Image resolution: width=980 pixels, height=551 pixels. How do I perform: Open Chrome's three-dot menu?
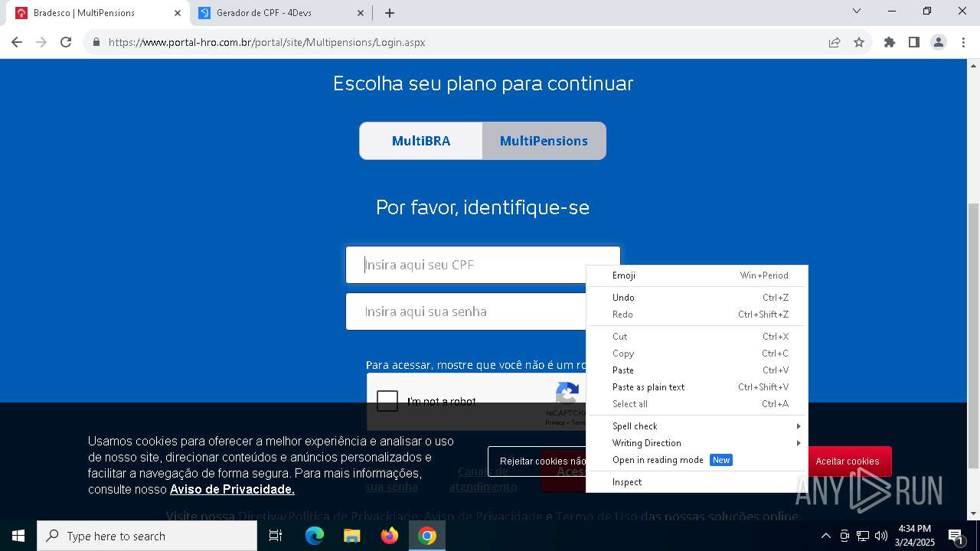[963, 42]
